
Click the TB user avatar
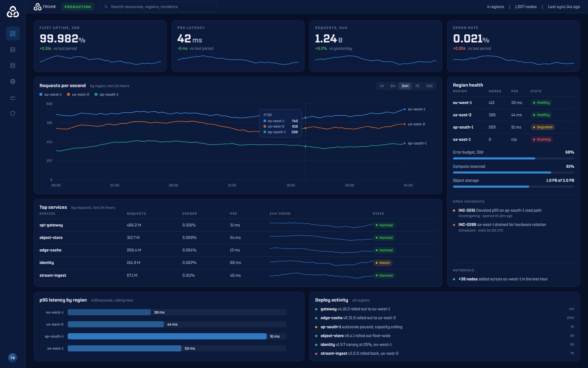[13, 358]
